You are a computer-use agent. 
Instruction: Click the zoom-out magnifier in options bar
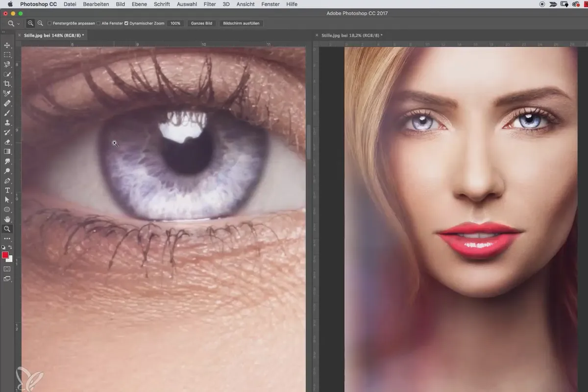coord(40,23)
